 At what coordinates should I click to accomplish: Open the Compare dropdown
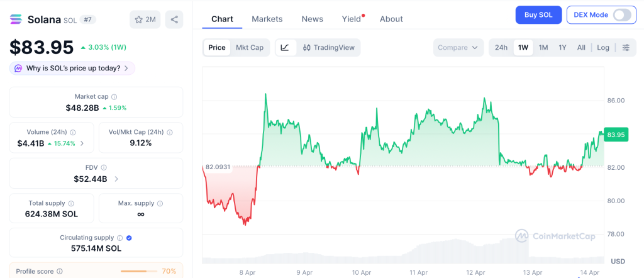pos(458,48)
